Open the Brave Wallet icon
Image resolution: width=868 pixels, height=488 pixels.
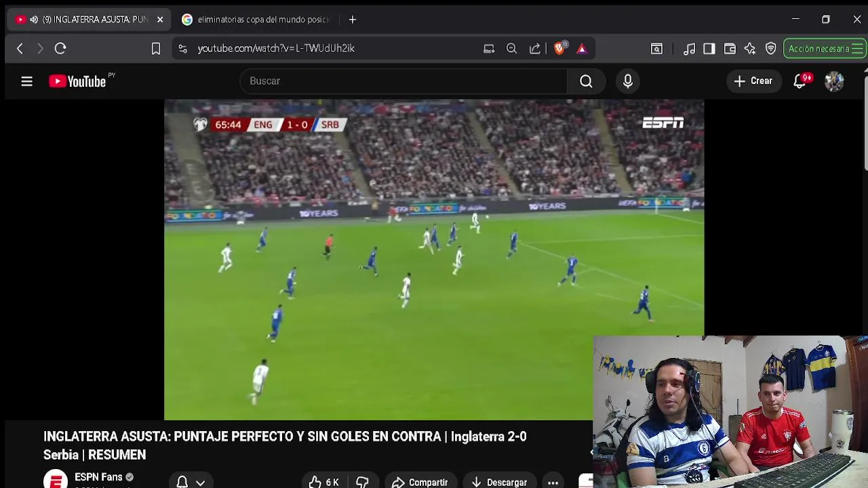[730, 48]
